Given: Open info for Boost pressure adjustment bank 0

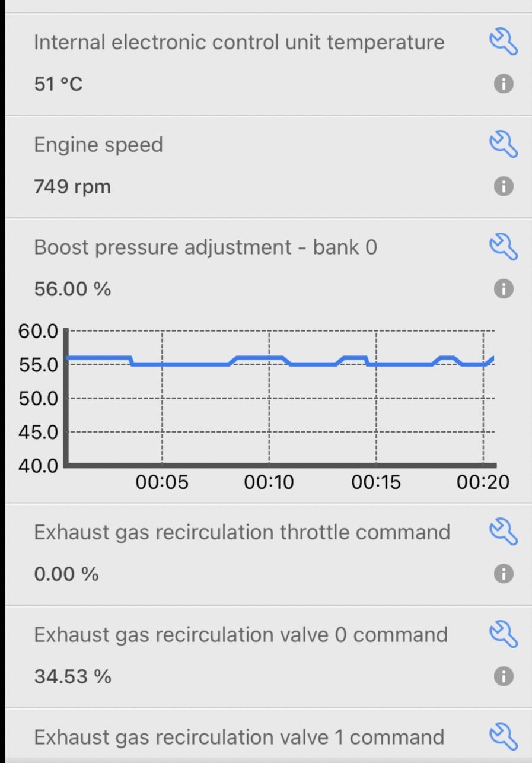Looking at the screenshot, I should (504, 289).
